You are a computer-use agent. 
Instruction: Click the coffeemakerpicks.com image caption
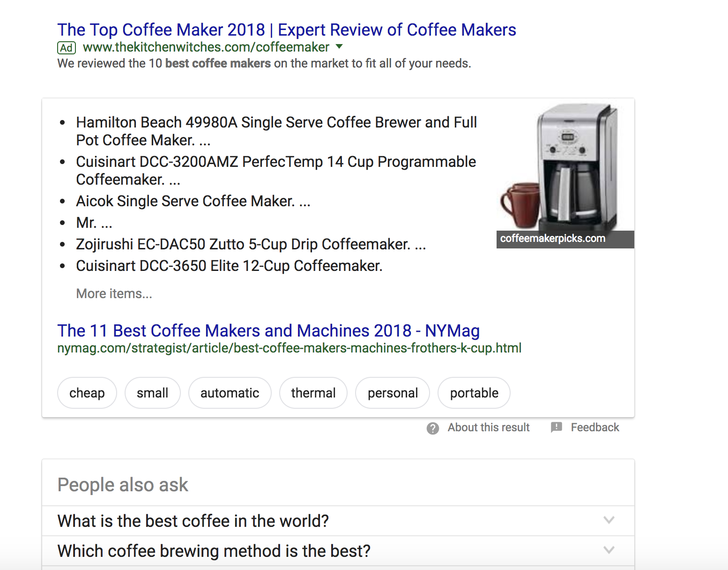553,239
